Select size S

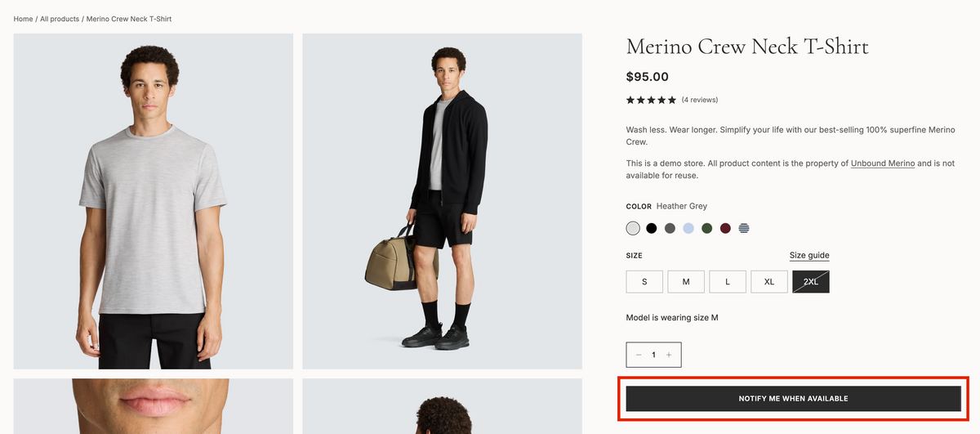pos(644,281)
